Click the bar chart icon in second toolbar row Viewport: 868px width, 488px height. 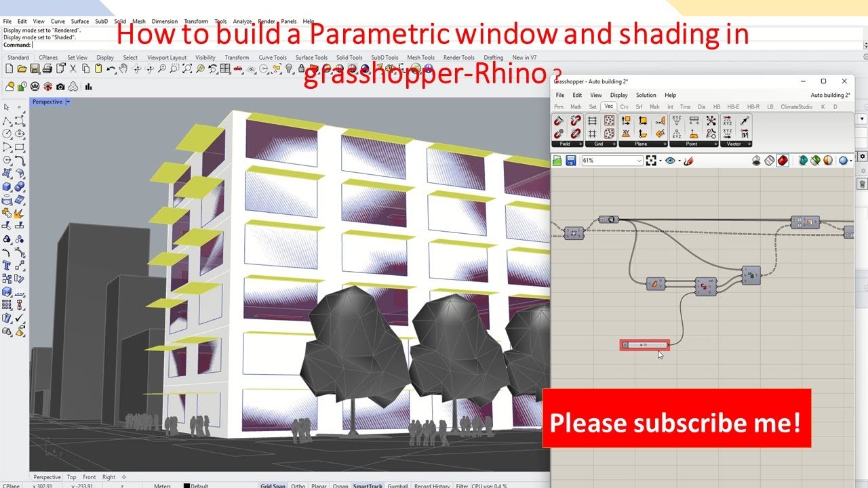click(x=89, y=87)
